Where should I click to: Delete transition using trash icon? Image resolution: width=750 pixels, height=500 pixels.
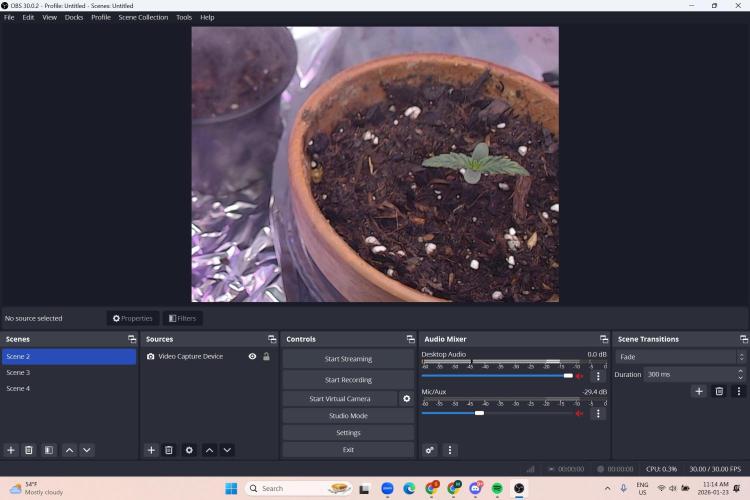[718, 391]
